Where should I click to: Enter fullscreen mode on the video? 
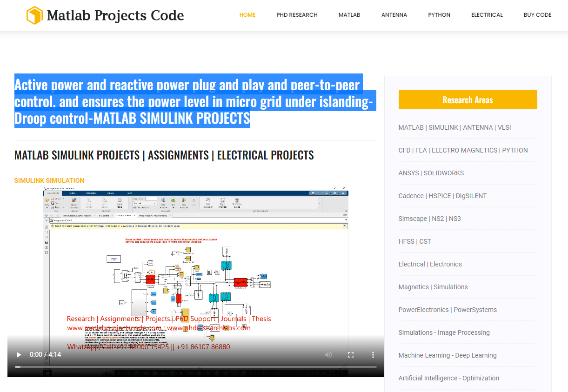351,355
